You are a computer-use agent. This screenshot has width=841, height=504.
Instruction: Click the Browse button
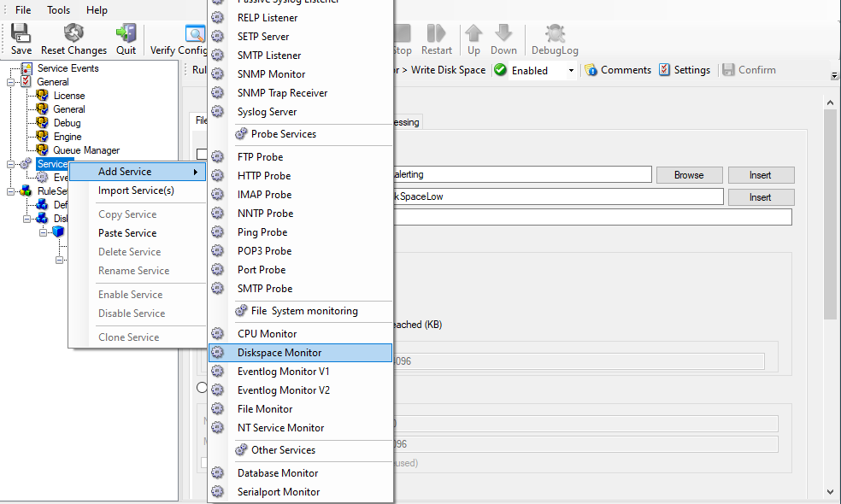click(x=688, y=175)
